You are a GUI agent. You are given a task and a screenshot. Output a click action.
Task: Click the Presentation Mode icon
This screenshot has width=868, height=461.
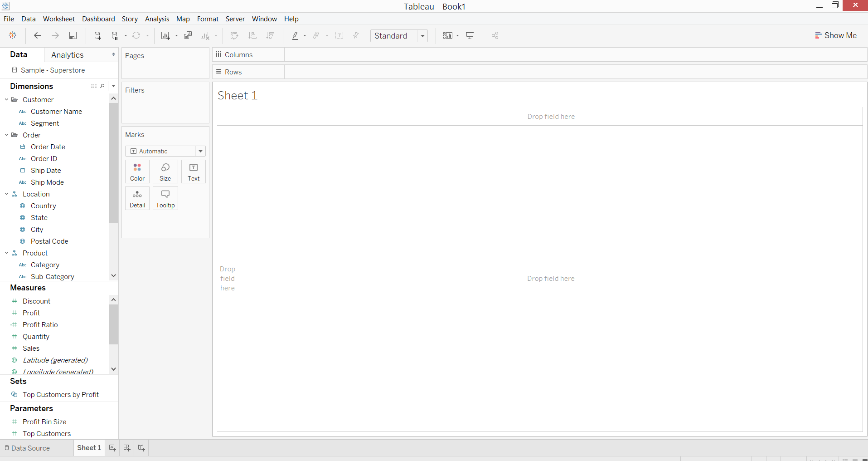[x=470, y=35]
